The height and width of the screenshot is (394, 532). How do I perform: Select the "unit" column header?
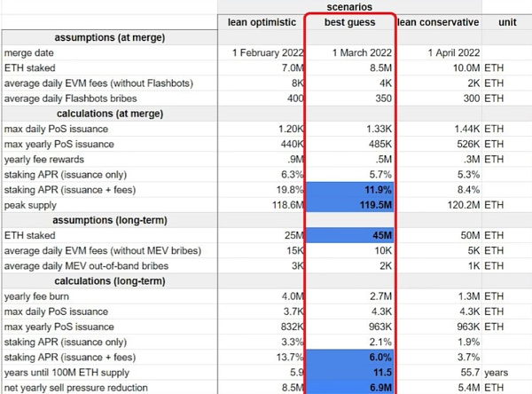point(507,20)
